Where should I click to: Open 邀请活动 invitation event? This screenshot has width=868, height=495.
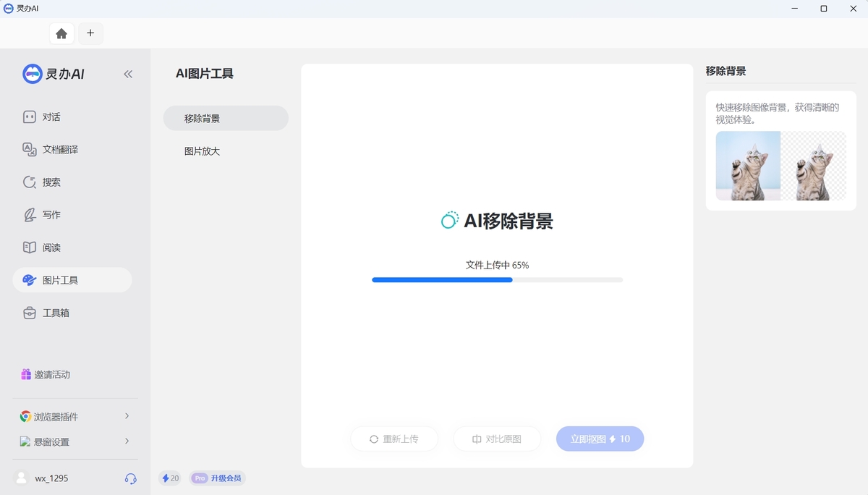(52, 375)
